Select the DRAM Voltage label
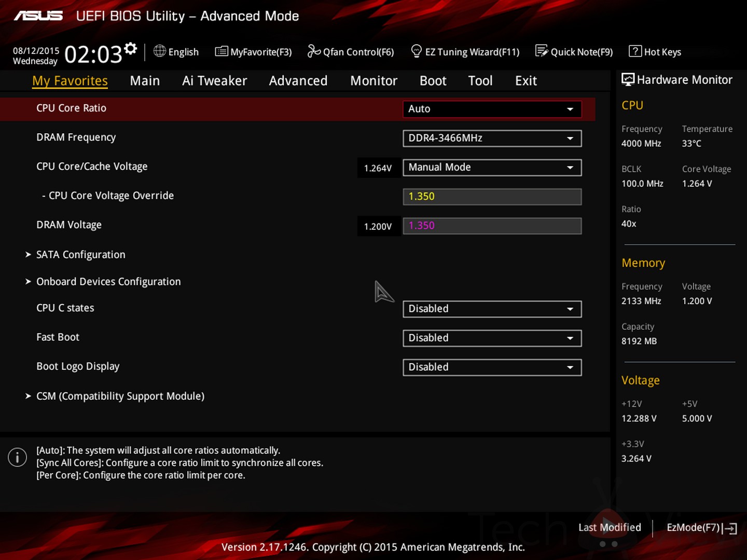Image resolution: width=747 pixels, height=560 pixels. click(x=69, y=225)
